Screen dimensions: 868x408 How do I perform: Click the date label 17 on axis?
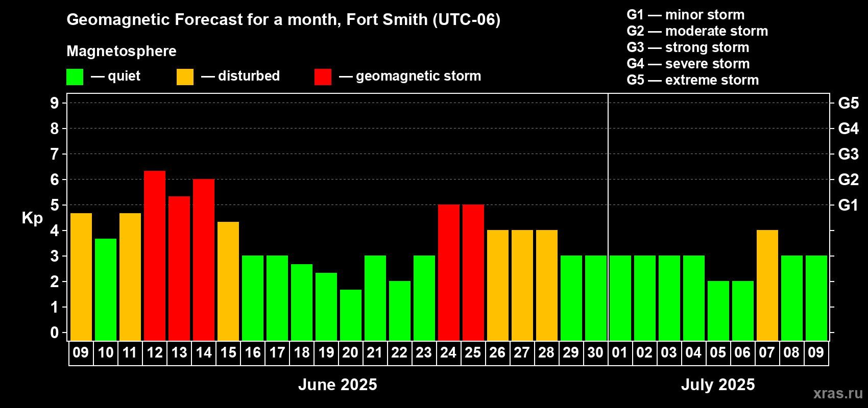(x=277, y=353)
